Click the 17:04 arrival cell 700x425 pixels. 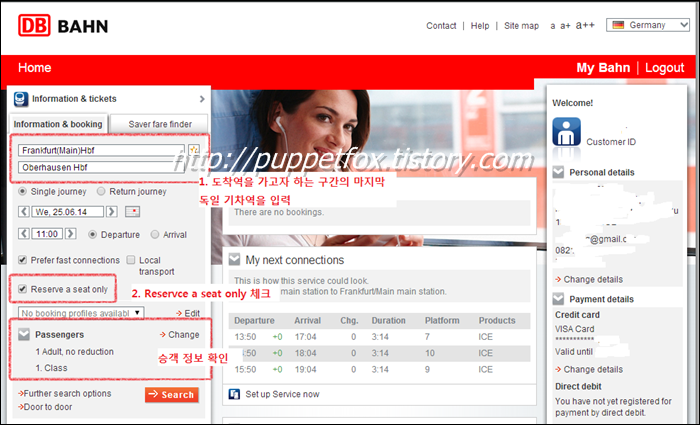pyautogui.click(x=305, y=337)
